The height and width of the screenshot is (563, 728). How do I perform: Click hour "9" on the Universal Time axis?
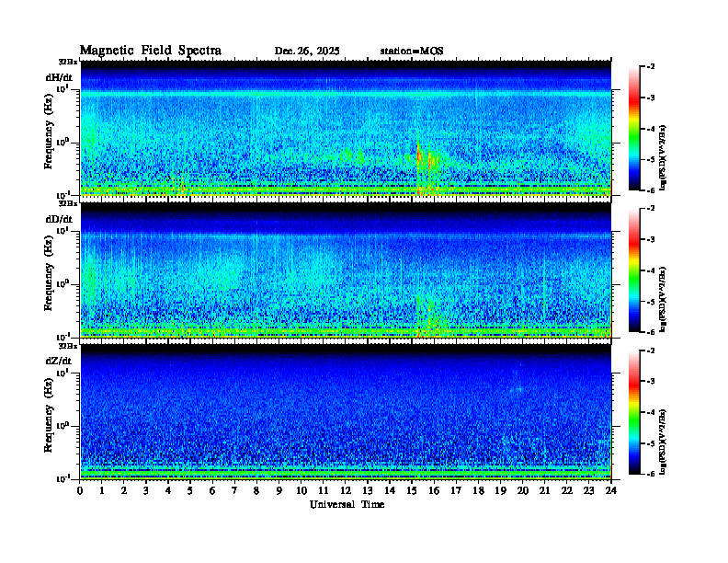point(279,491)
